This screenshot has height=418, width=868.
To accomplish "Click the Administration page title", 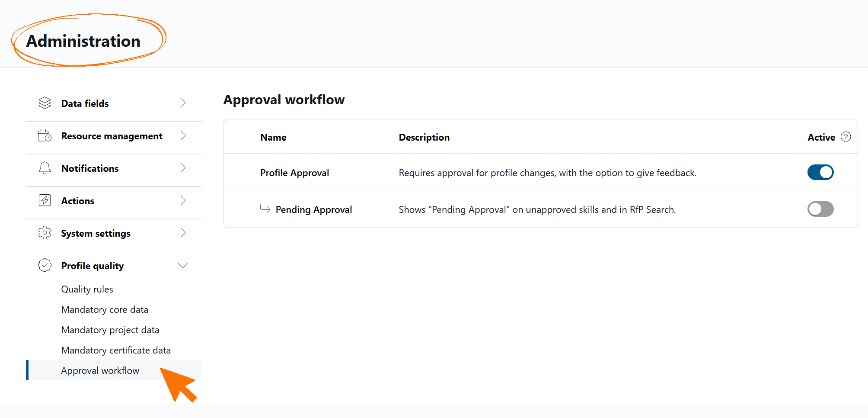I will point(83,41).
